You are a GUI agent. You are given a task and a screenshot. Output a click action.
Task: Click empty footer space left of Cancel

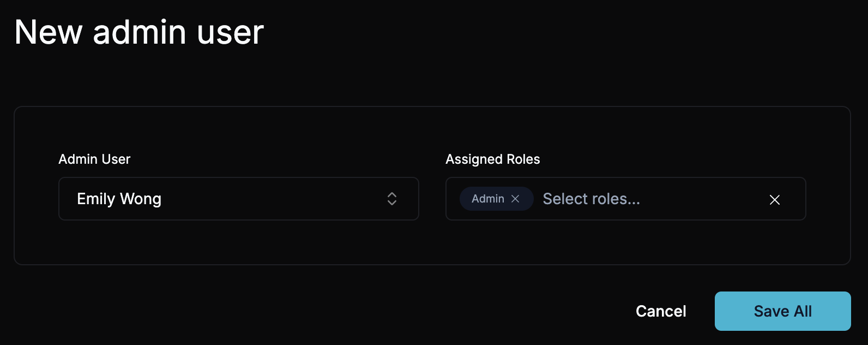(327, 311)
